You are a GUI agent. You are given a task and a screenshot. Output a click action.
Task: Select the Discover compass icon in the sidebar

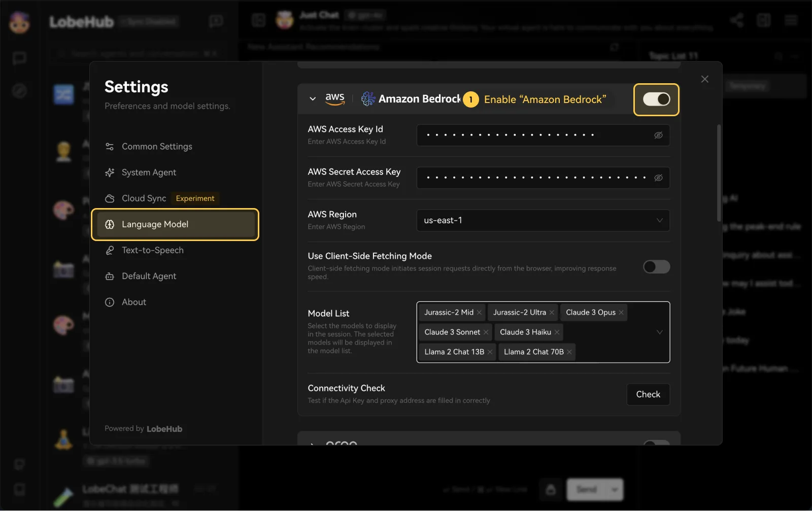point(19,90)
